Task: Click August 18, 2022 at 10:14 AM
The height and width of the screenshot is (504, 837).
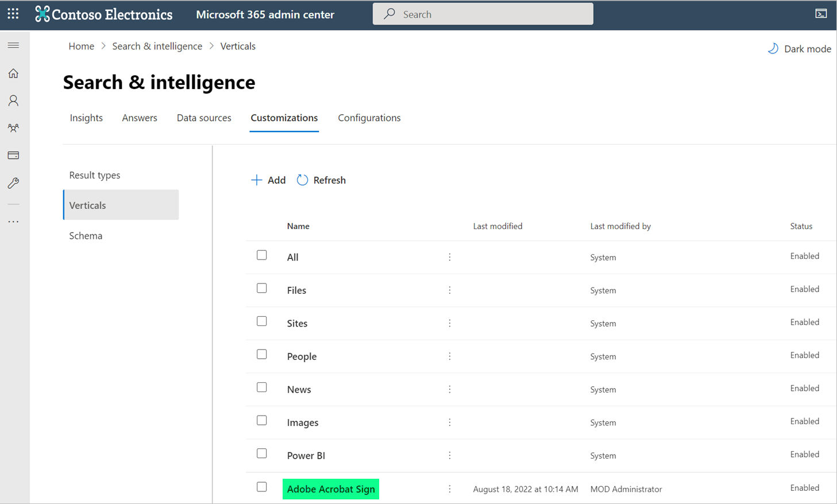Action: [x=526, y=489]
